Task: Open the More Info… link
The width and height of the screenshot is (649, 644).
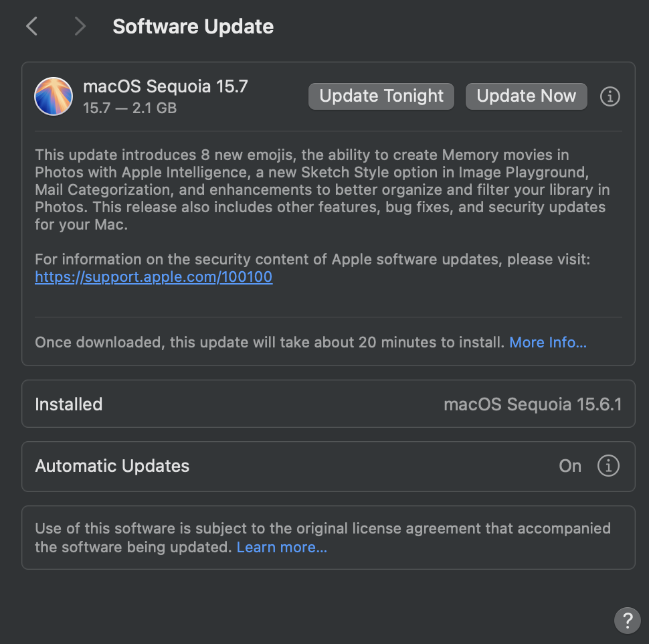Action: point(547,342)
